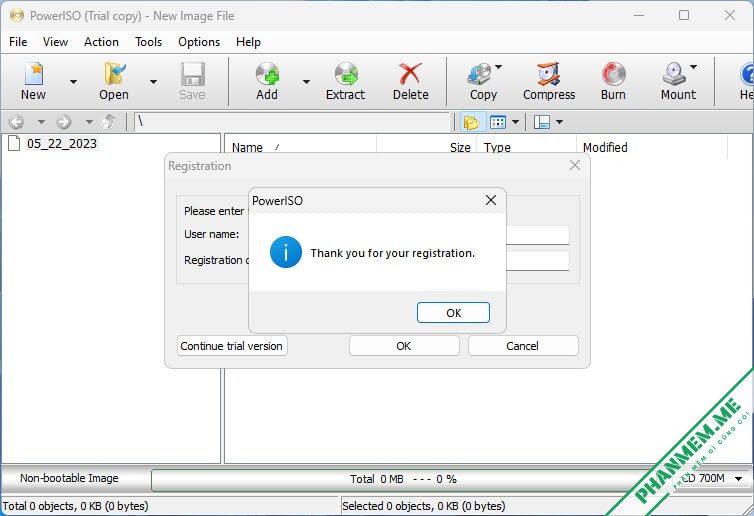Sort by the Modified column header

point(652,147)
